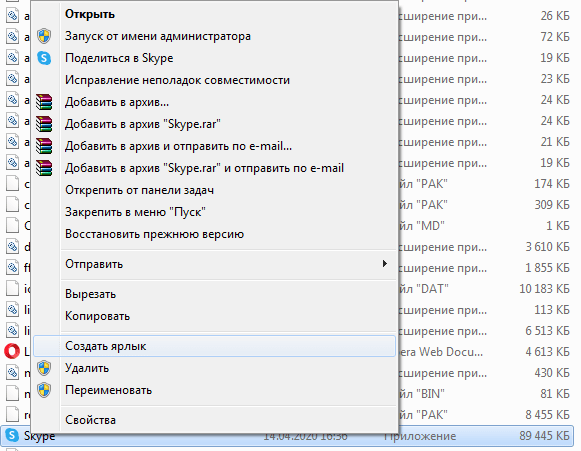Click the blank file icon in 309 КБ row
This screenshot has width=581, height=451.
point(12,205)
